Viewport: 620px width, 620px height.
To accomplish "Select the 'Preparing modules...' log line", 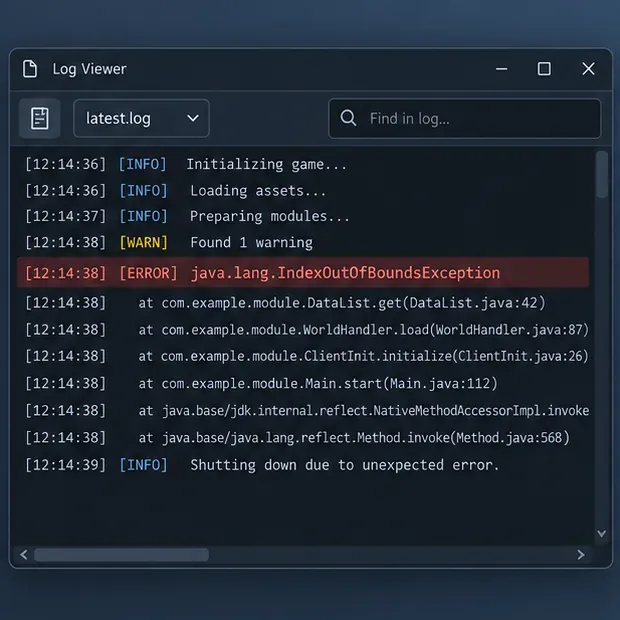I will tap(187, 216).
